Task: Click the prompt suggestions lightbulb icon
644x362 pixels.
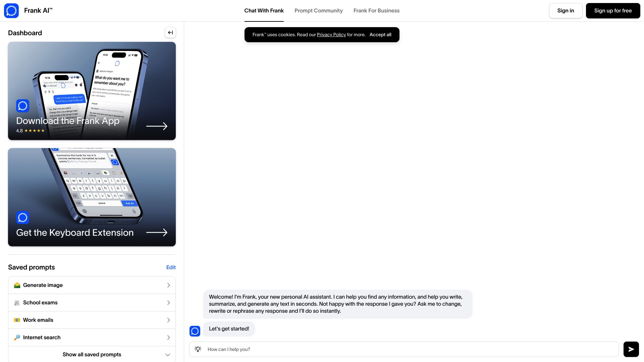Action: 198,349
